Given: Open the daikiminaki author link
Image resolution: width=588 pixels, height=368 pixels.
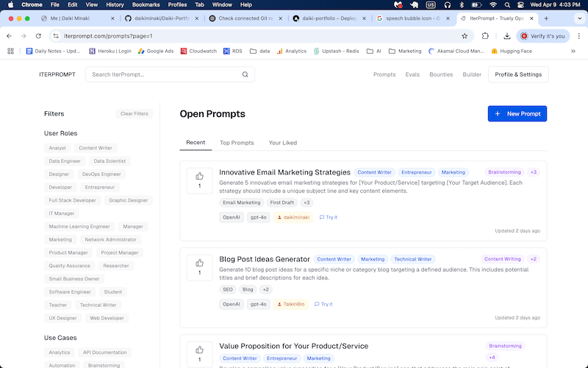Looking at the screenshot, I should coord(293,217).
